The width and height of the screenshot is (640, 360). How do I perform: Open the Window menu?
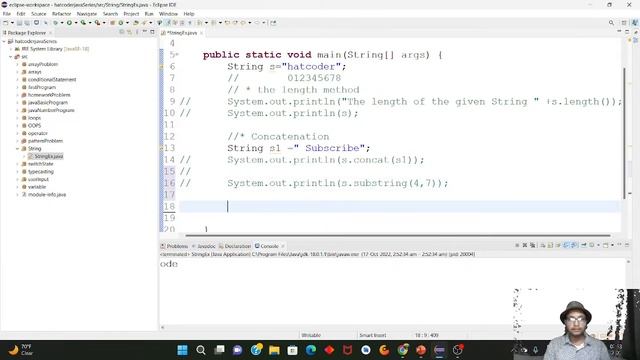point(168,14)
